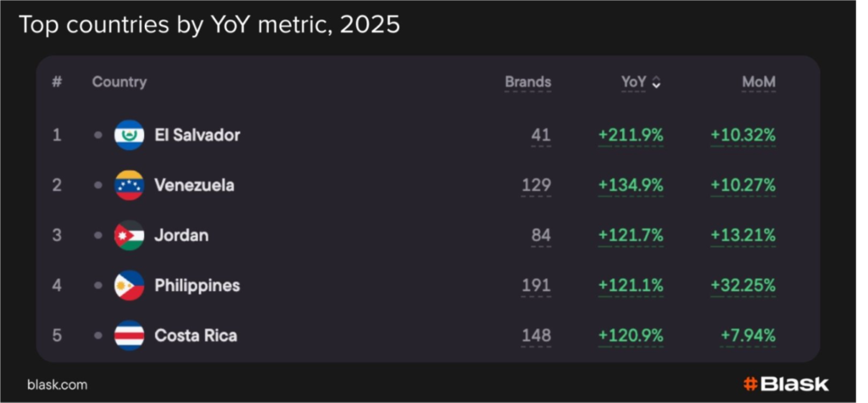Viewport: 868px width, 403px height.
Task: Toggle the YoY sort arrow
Action: [x=657, y=82]
